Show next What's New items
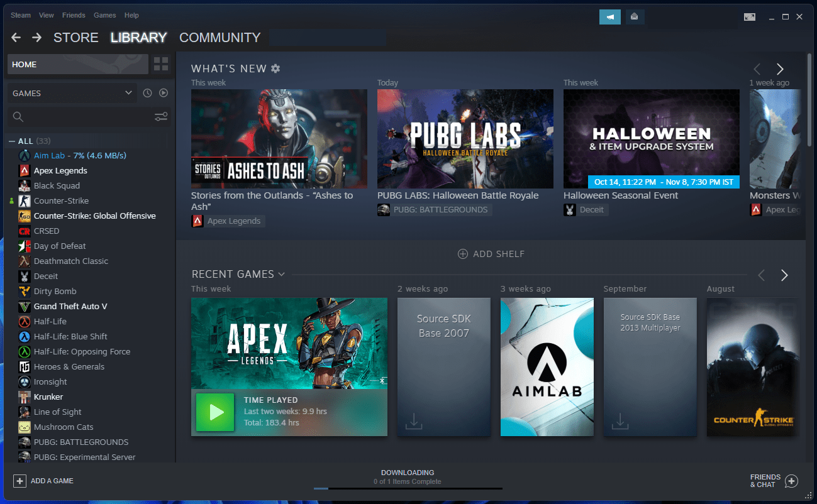Image resolution: width=817 pixels, height=504 pixels. pyautogui.click(x=780, y=69)
